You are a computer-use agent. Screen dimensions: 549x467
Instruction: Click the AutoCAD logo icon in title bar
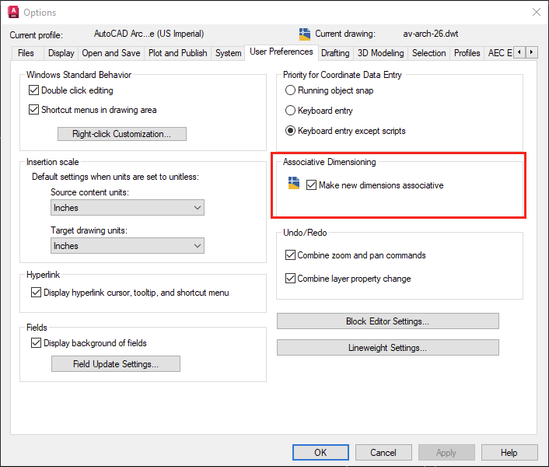point(13,12)
